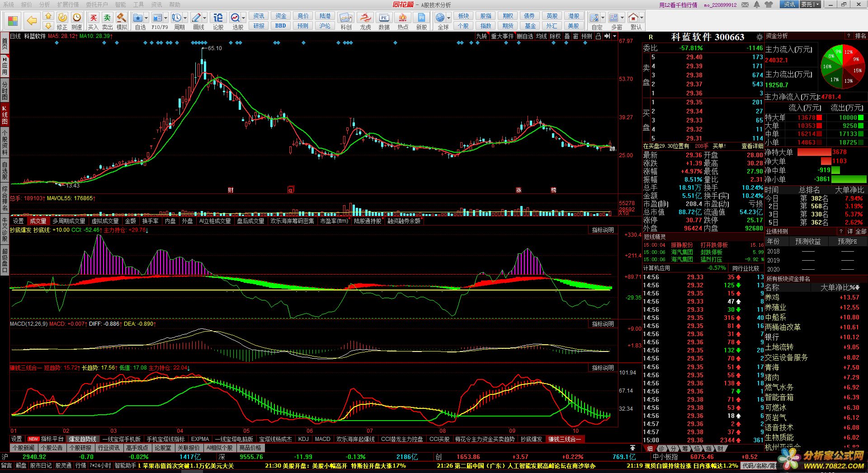This screenshot has height=473, width=868.
Task: Click the capital flow pie chart
Action: click(843, 66)
